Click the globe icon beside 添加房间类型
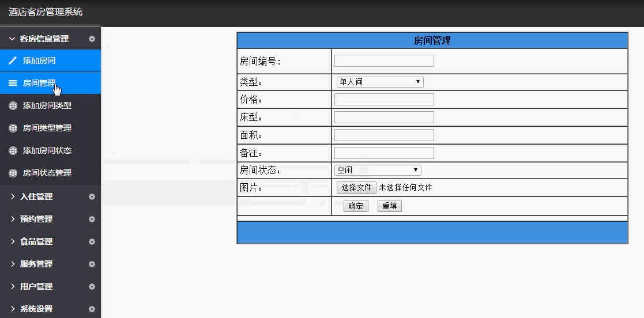This screenshot has width=644, height=318. tap(13, 105)
